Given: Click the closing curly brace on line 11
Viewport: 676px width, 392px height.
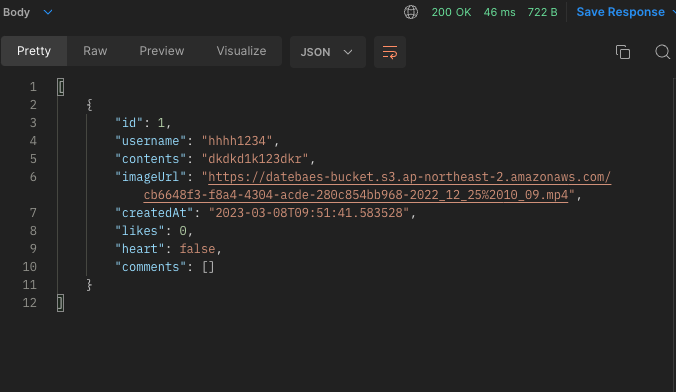Looking at the screenshot, I should point(89,285).
